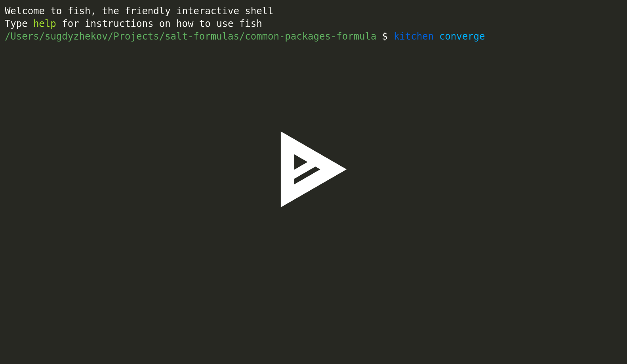Click 'interactive' in the welcome message
The width and height of the screenshot is (627, 364).
(x=208, y=11)
